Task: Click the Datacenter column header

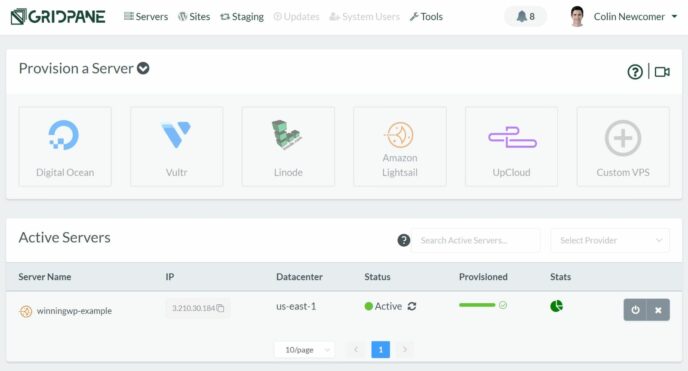Action: (x=299, y=277)
